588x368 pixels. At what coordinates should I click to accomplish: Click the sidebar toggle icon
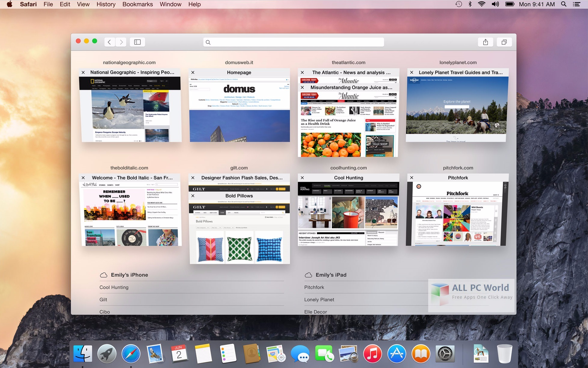(x=138, y=42)
